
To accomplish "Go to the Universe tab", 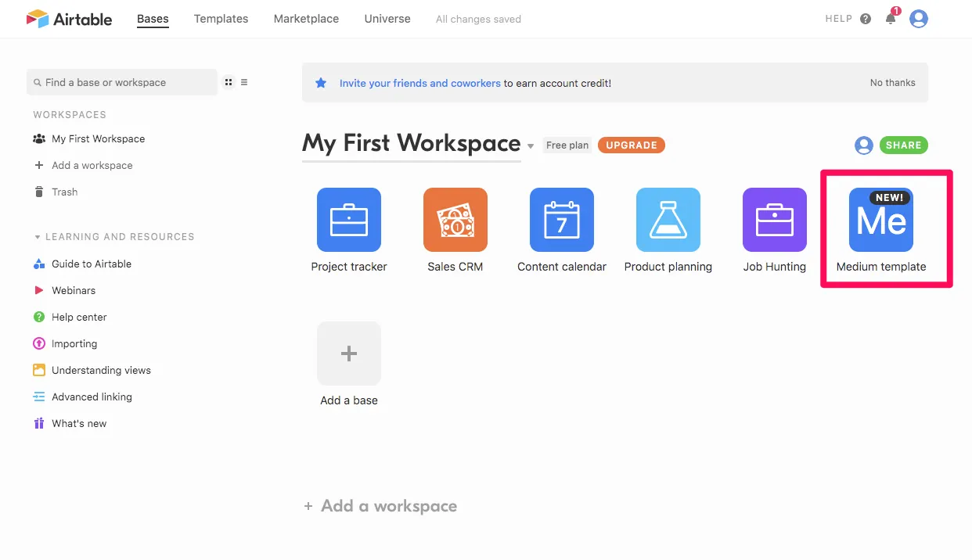I will click(387, 19).
